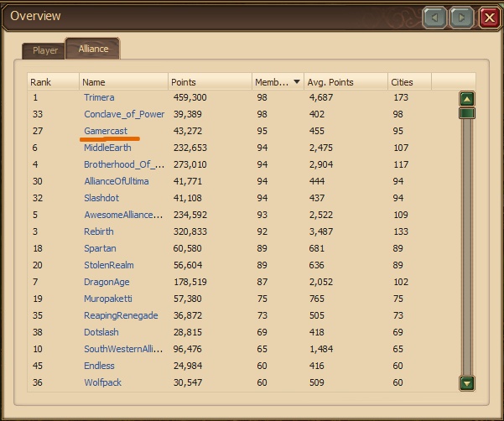Click the scrollbar thumb handle
The width and height of the screenshot is (504, 421).
coord(467,113)
